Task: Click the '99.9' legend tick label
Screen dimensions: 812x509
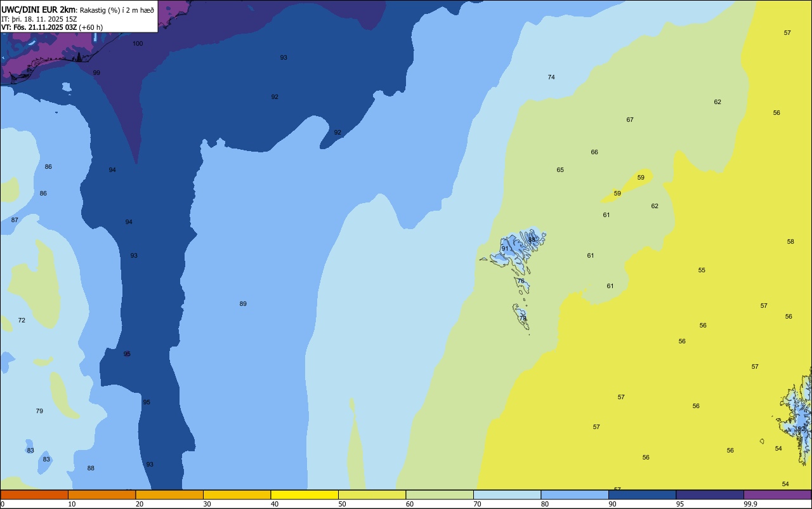Action: [x=750, y=504]
